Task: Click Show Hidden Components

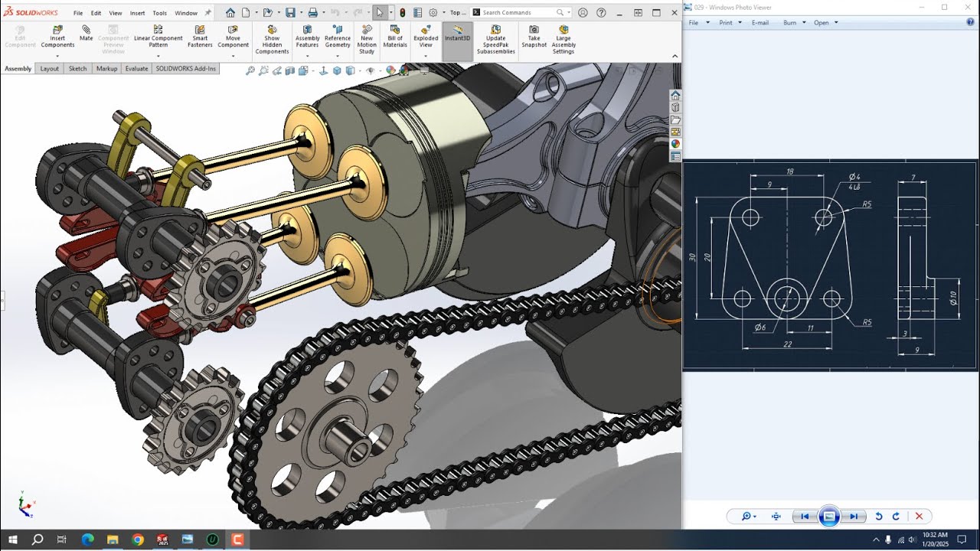Action: (272, 40)
